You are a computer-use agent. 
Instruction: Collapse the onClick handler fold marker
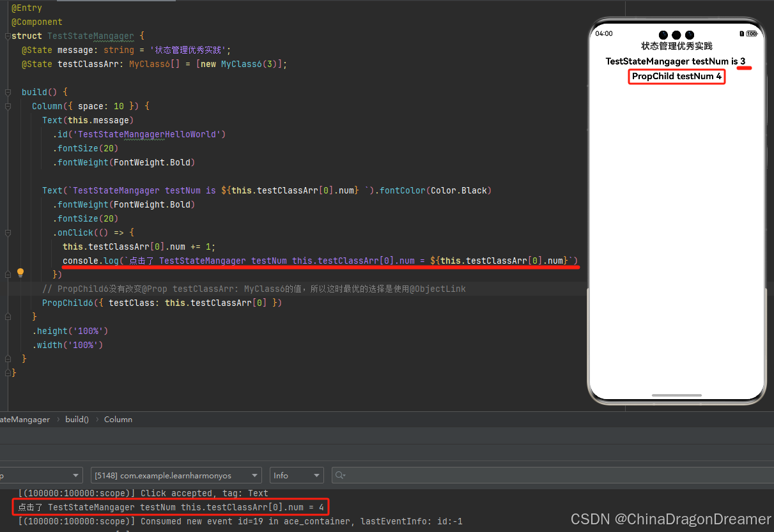tap(8, 232)
